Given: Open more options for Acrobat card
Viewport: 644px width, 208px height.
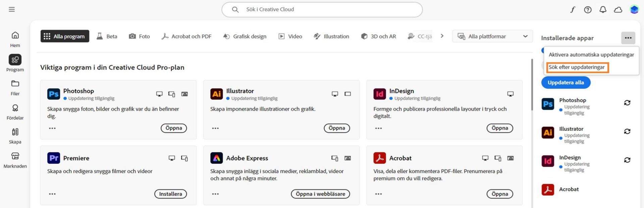Looking at the screenshot, I should (378, 194).
